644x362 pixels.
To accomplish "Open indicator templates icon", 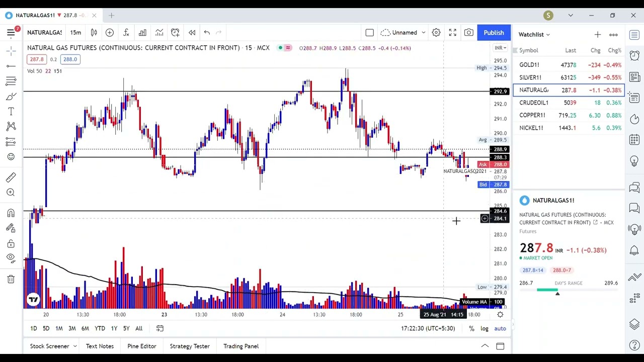I will tap(159, 33).
